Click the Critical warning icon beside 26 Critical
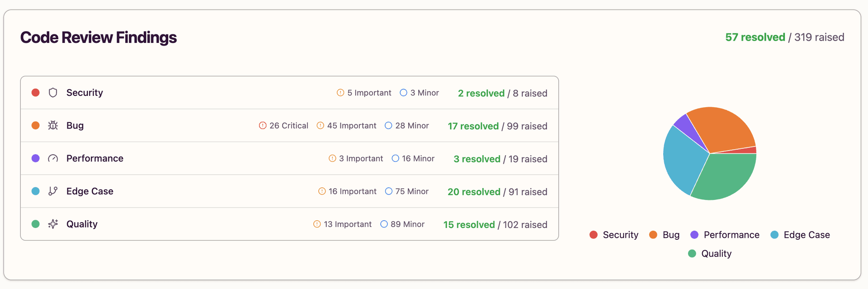Screen dimensions: 868x289 pos(262,125)
